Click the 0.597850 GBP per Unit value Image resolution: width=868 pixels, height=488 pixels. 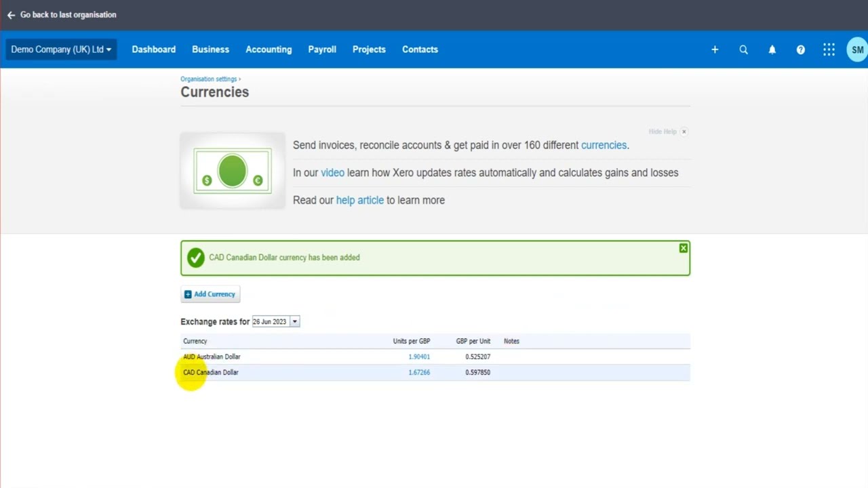tap(477, 372)
